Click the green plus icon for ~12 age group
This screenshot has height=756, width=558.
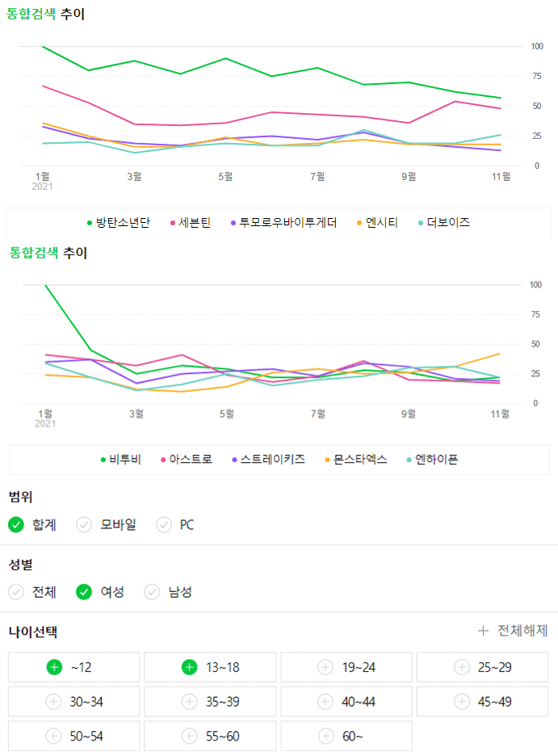coord(54,667)
